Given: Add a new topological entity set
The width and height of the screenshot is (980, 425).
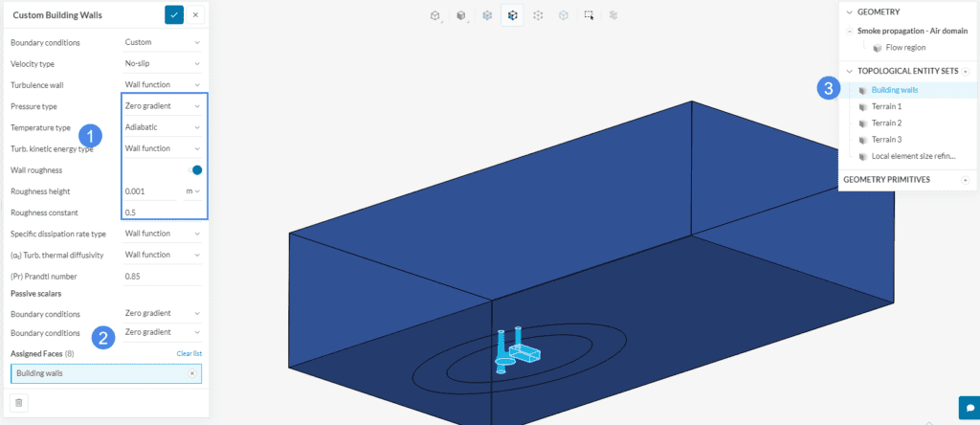Looking at the screenshot, I should (966, 71).
